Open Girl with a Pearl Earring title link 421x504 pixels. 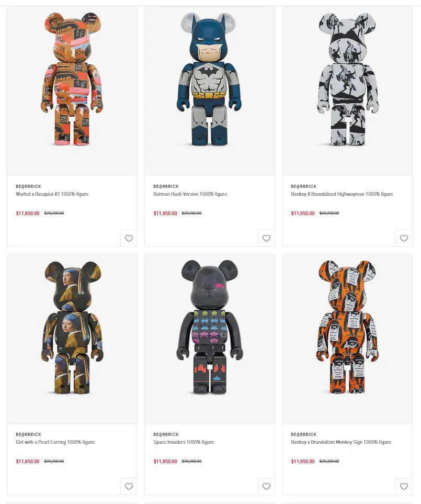(x=55, y=442)
